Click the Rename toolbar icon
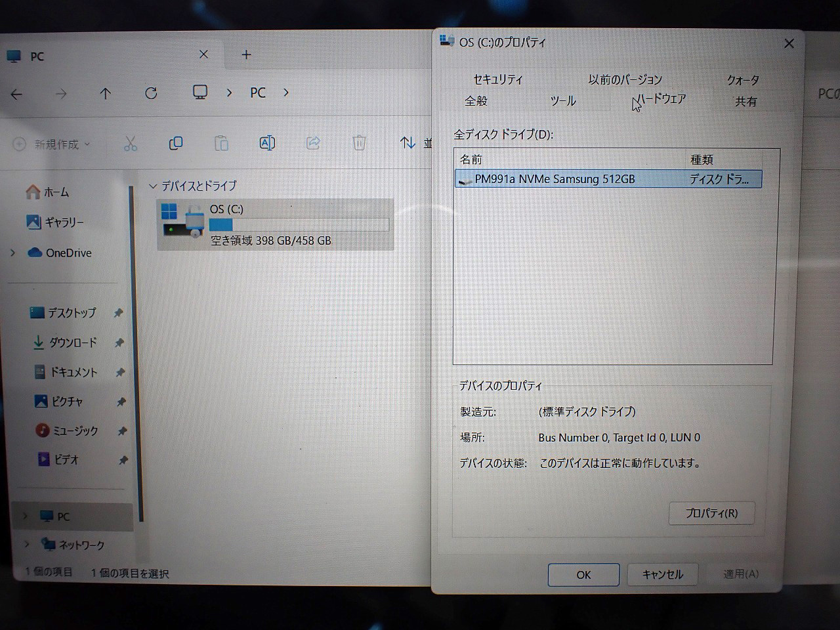840x630 pixels. pos(267,142)
